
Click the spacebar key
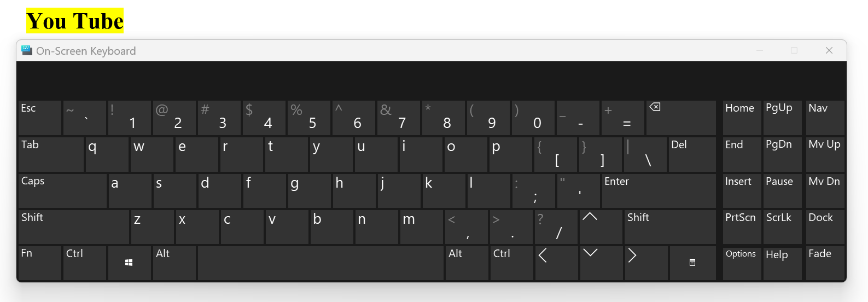pyautogui.click(x=321, y=263)
